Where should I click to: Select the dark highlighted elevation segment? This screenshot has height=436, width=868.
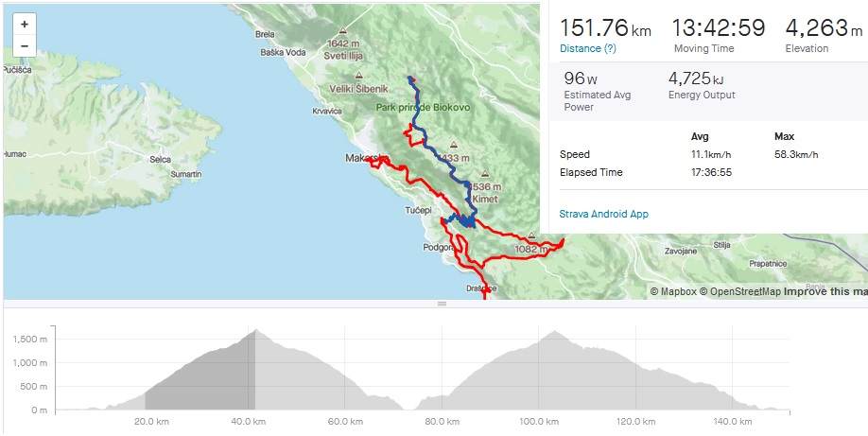pyautogui.click(x=200, y=370)
